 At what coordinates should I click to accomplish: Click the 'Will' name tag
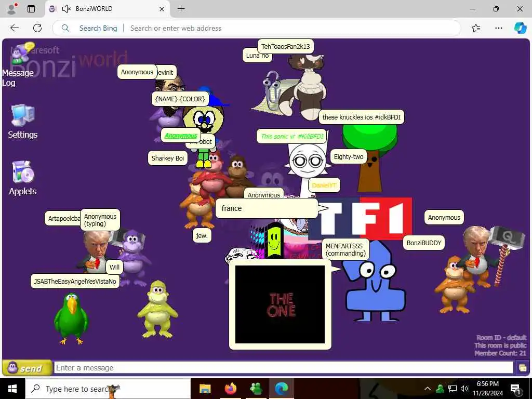click(x=114, y=267)
